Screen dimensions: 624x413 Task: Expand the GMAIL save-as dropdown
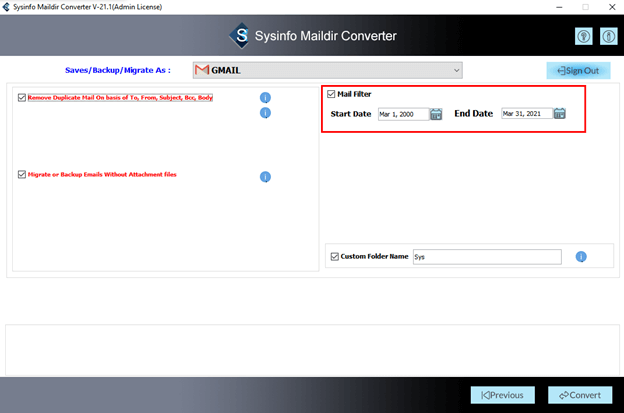[x=328, y=70]
